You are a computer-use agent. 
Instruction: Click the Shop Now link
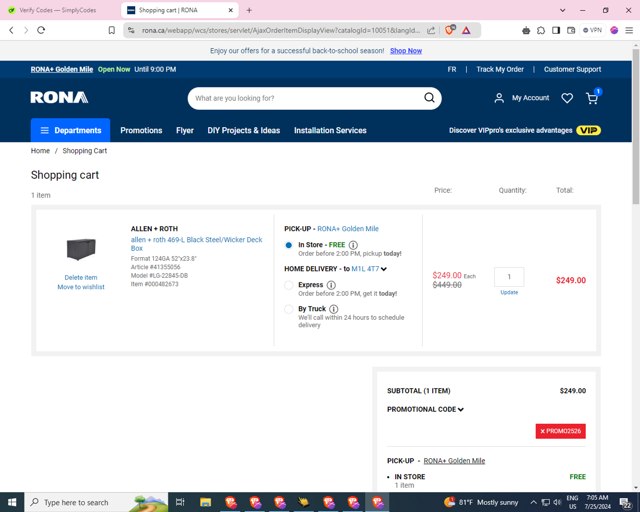[406, 51]
